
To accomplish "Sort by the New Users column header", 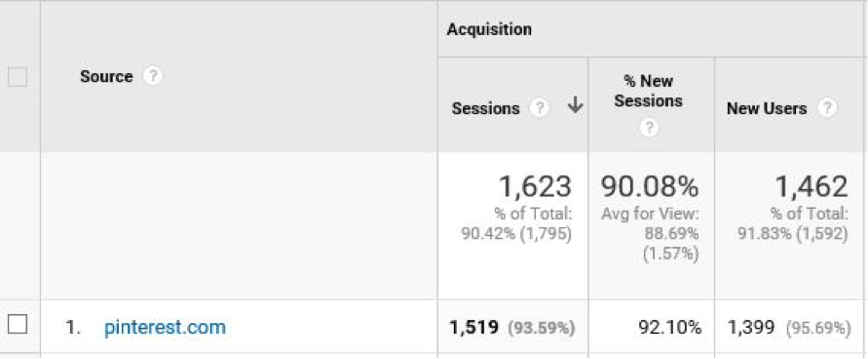I will [767, 108].
